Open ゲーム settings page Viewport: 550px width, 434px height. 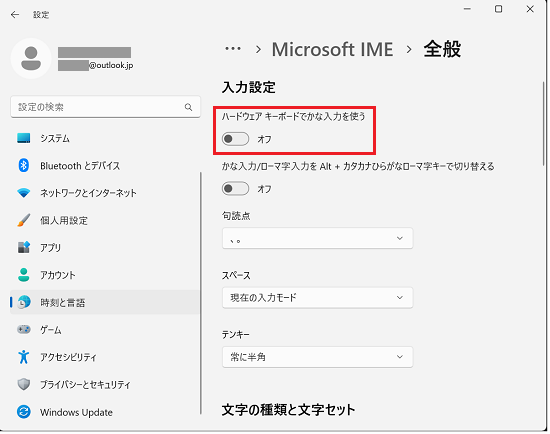pyautogui.click(x=105, y=329)
